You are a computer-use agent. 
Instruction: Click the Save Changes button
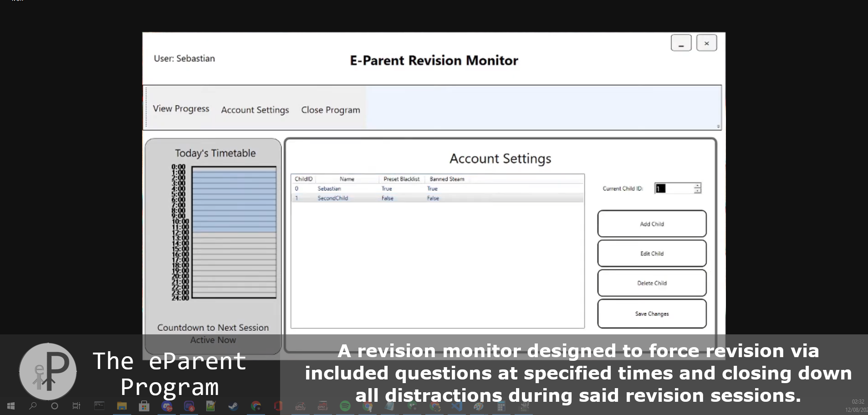click(x=652, y=313)
